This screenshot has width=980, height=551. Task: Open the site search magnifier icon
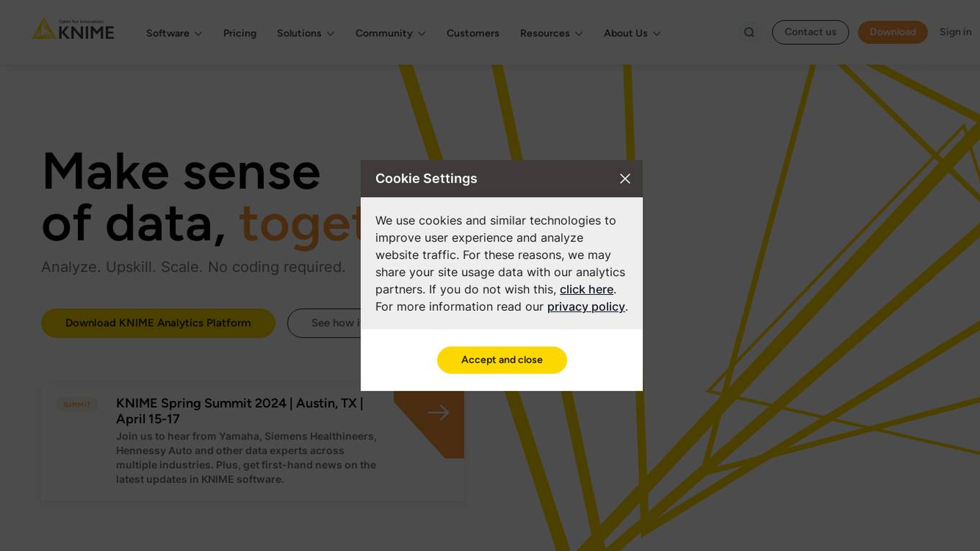pos(749,32)
